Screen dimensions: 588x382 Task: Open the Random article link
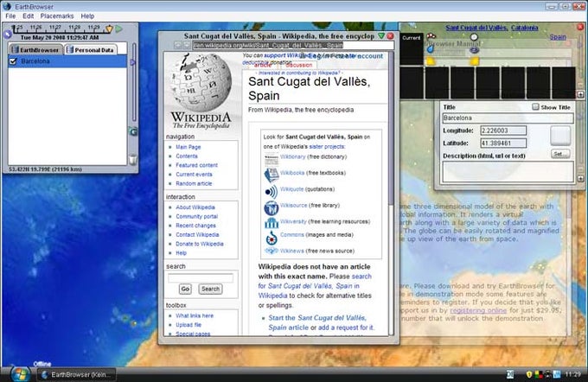(x=194, y=183)
